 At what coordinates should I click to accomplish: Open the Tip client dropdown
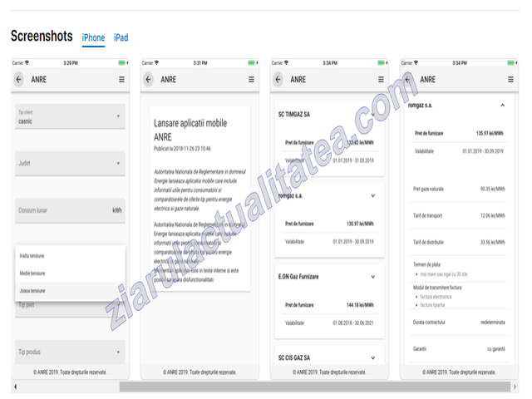(70, 116)
